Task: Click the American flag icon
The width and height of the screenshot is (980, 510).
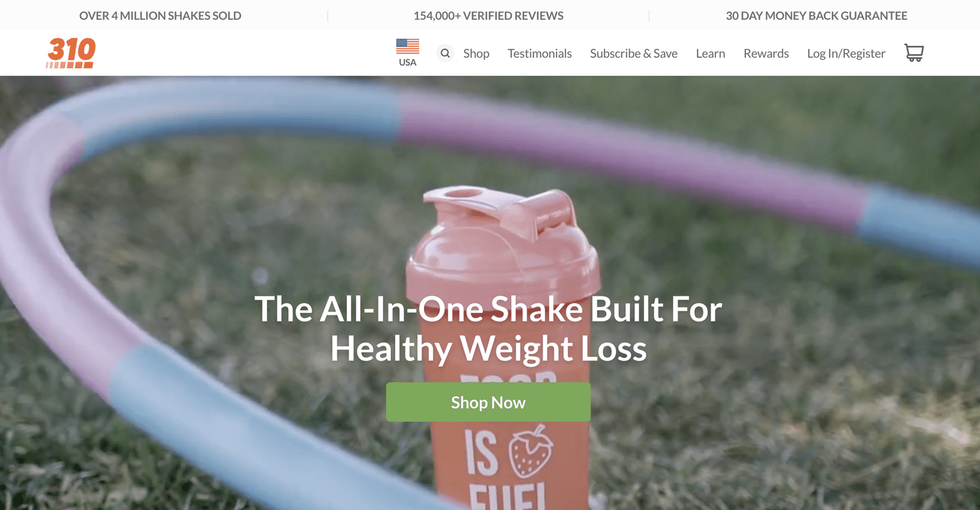Action: (x=408, y=46)
